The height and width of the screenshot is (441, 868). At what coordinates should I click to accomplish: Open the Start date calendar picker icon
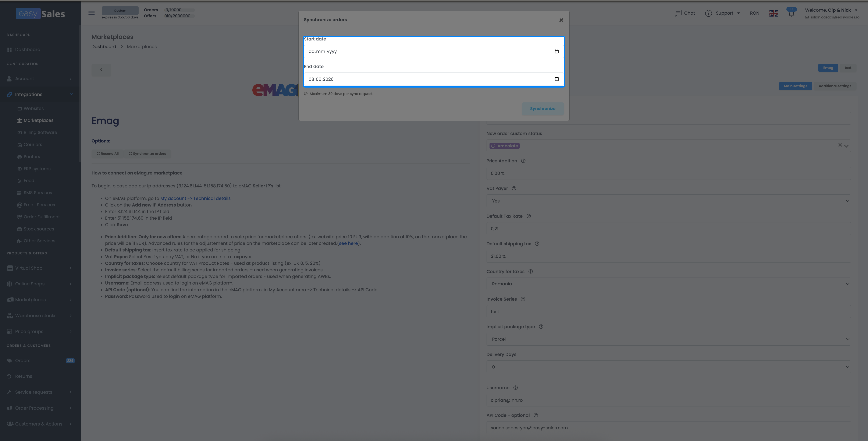556,51
